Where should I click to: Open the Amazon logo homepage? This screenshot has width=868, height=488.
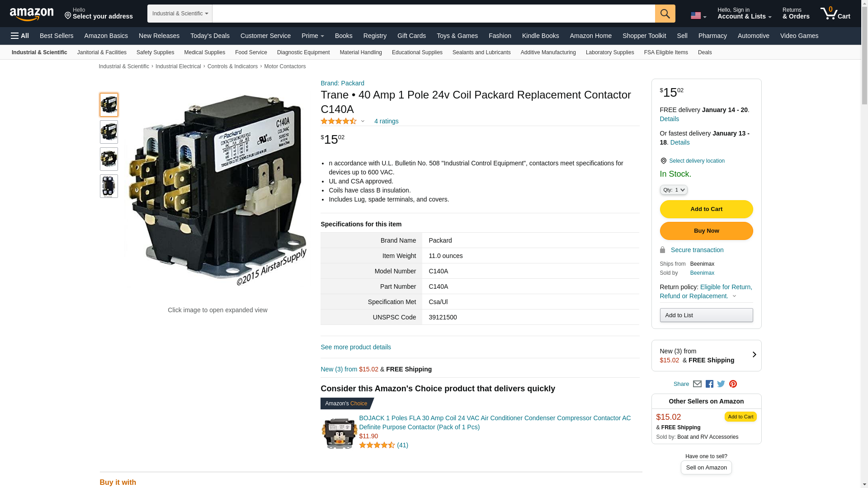(32, 14)
